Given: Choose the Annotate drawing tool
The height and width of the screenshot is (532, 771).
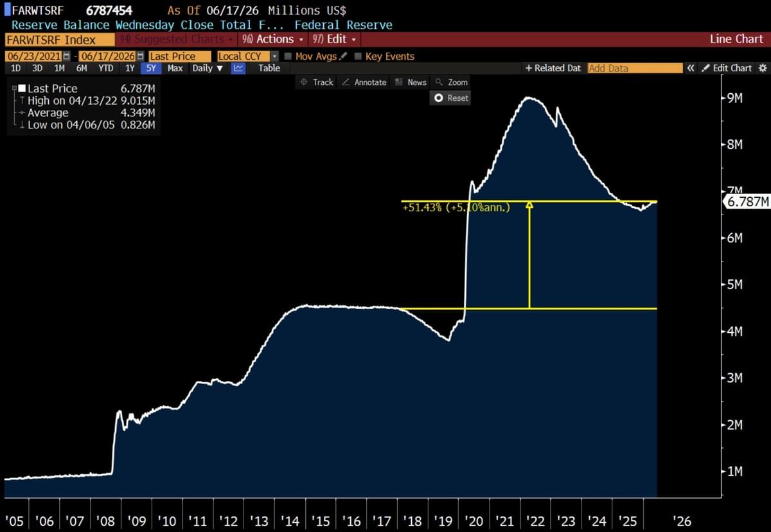Looking at the screenshot, I should coord(364,82).
